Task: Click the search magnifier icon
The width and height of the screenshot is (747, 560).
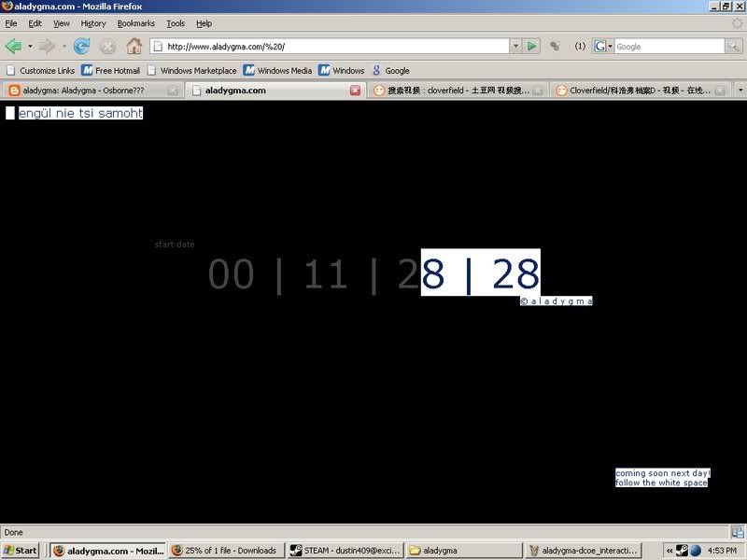Action: [733, 46]
